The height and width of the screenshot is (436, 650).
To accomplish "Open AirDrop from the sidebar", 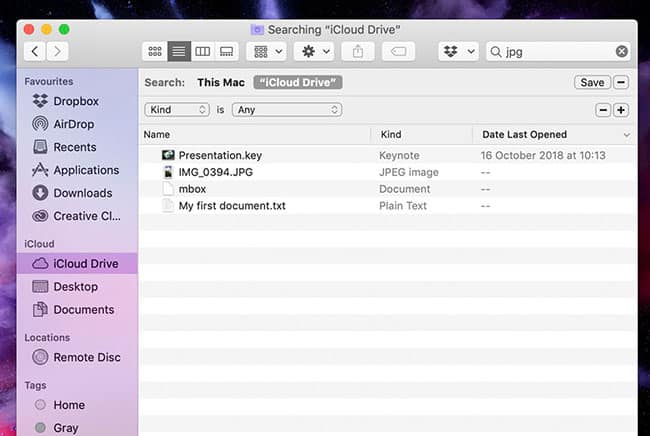I will (x=75, y=124).
